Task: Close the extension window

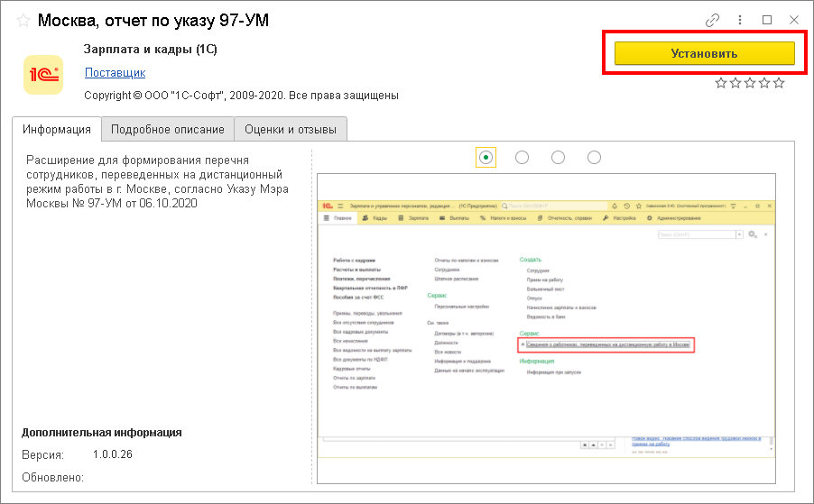Action: (794, 20)
